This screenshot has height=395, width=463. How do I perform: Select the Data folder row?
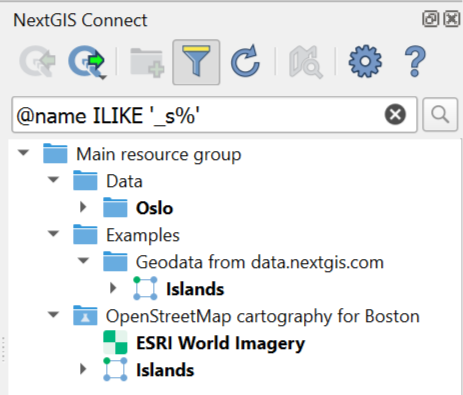(x=124, y=181)
